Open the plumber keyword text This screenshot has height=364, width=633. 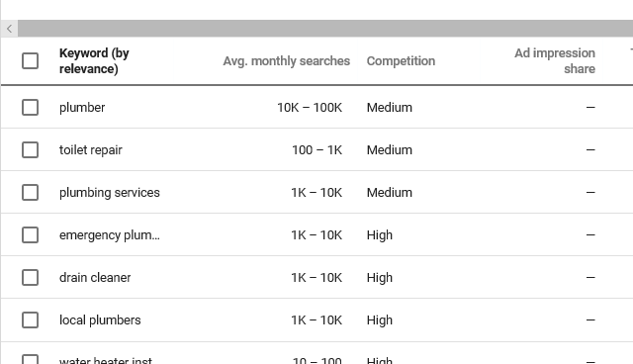tap(82, 108)
